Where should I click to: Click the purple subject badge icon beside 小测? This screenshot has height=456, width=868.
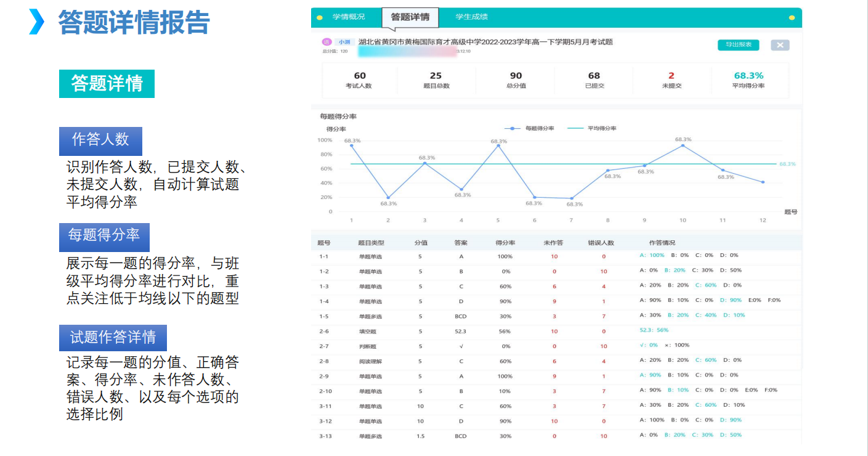pyautogui.click(x=327, y=42)
